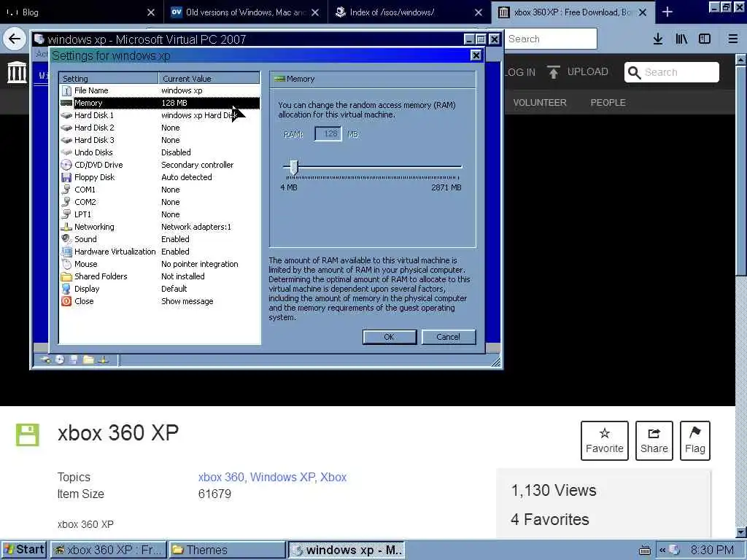Open the xbox 360 topic link

click(222, 477)
